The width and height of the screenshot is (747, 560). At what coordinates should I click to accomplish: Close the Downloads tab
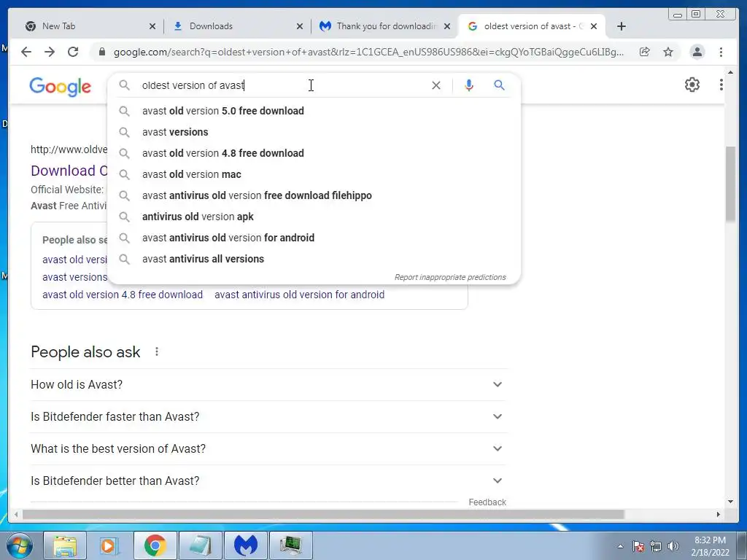(x=300, y=27)
